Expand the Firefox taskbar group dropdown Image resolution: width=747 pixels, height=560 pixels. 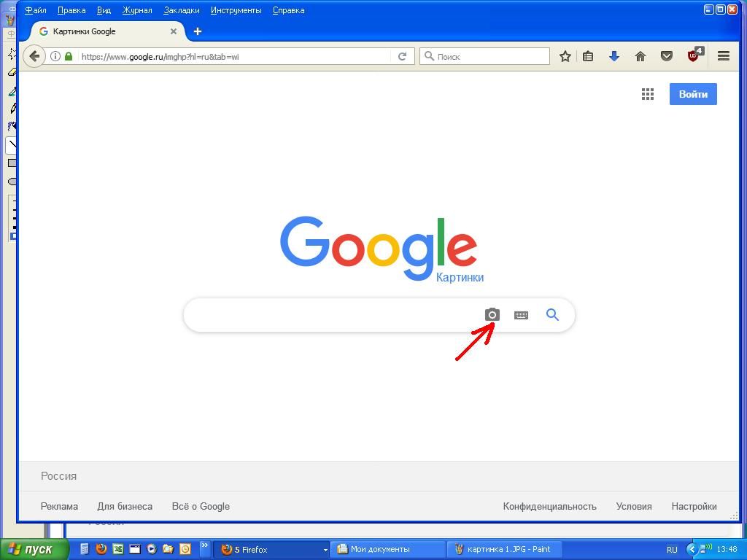point(325,550)
